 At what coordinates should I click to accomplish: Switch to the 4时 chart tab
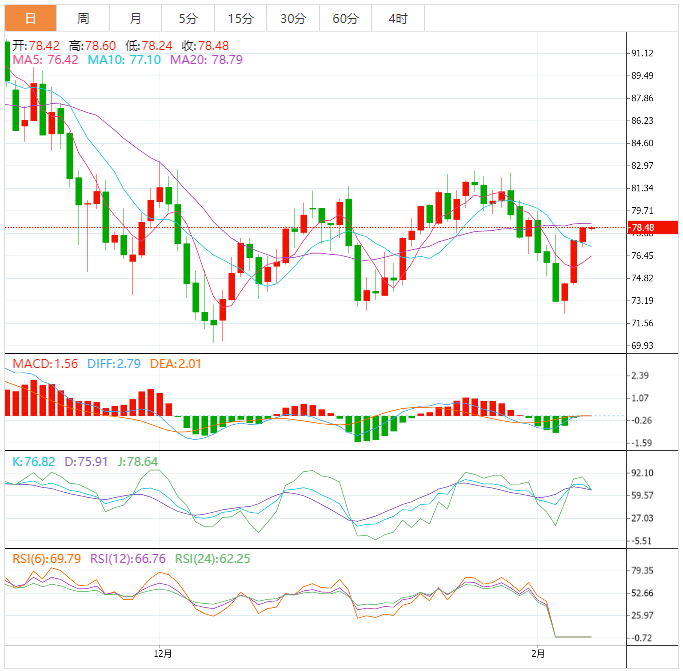(397, 18)
